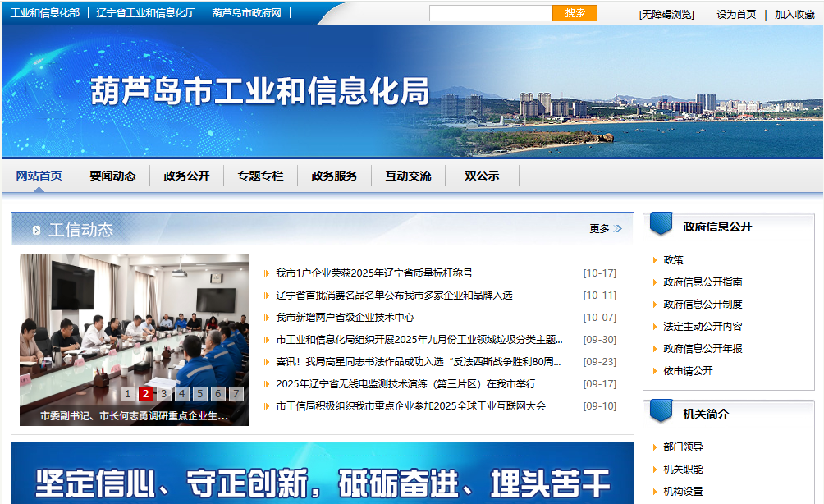Viewport: 824px width, 504px height.
Task: Switch carousel to slide 5
Action: click(x=200, y=394)
